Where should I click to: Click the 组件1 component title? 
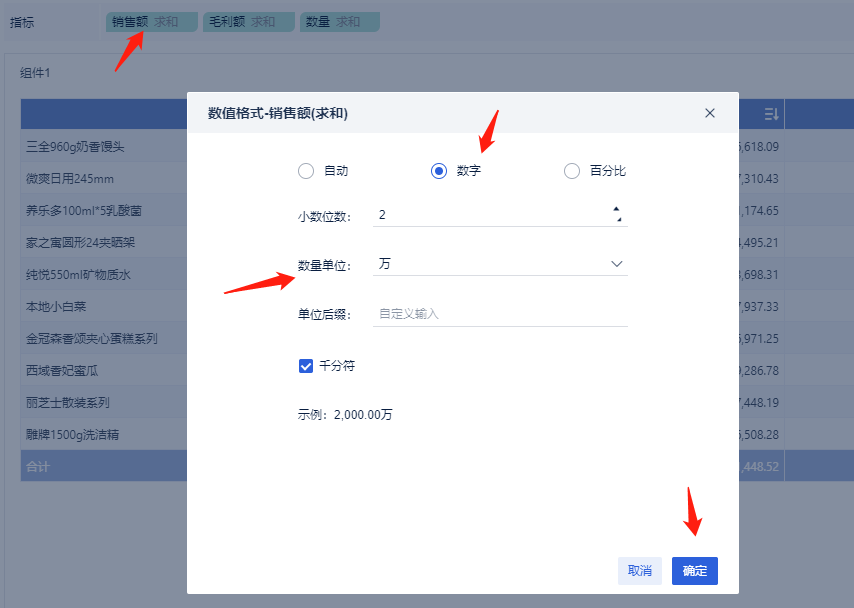(x=35, y=72)
